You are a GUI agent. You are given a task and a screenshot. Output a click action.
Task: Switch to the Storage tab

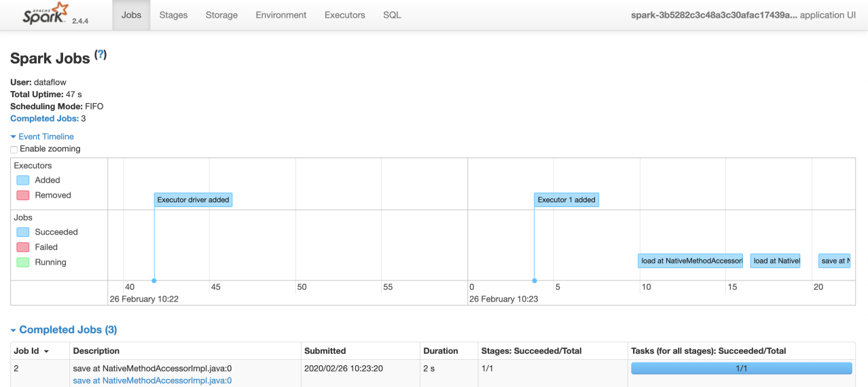[x=221, y=15]
